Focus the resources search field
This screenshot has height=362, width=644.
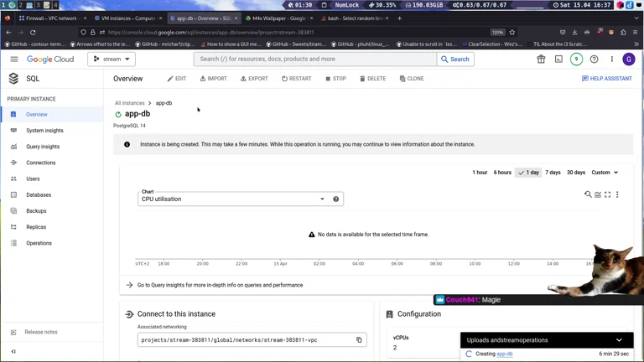[315, 59]
